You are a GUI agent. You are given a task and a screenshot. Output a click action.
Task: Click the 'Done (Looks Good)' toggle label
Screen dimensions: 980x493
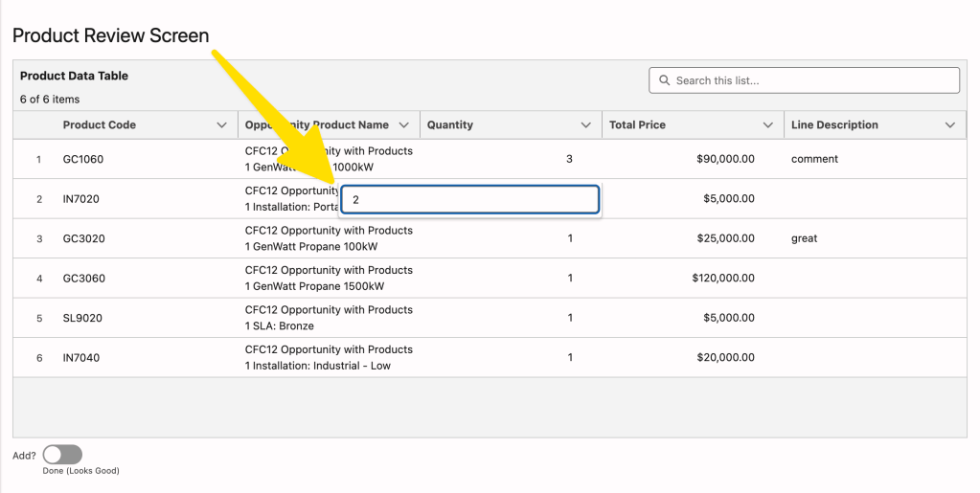click(80, 471)
